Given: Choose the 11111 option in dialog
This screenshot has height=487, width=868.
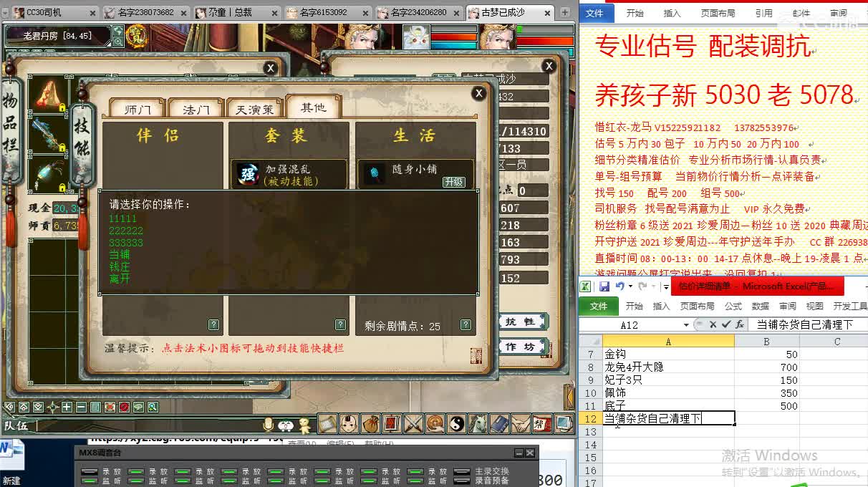Looking at the screenshot, I should pos(122,218).
